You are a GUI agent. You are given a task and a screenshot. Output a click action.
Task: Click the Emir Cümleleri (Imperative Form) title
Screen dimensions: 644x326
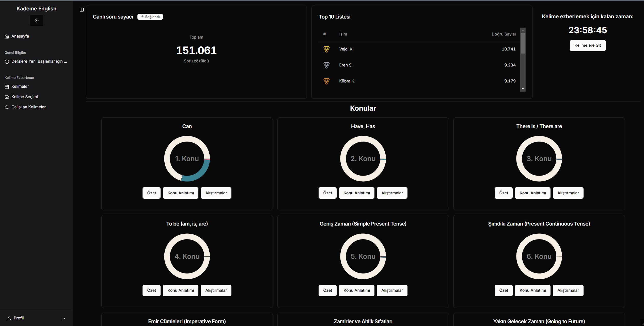[x=187, y=321]
